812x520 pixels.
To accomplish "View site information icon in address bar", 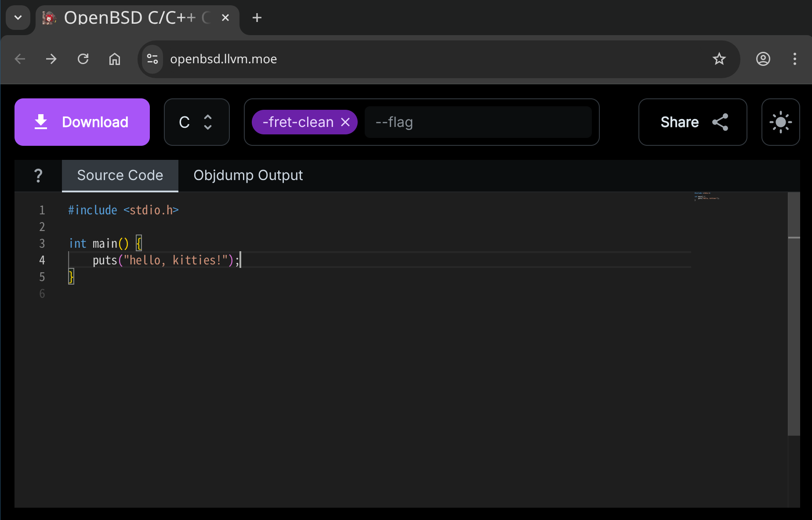I will point(152,59).
